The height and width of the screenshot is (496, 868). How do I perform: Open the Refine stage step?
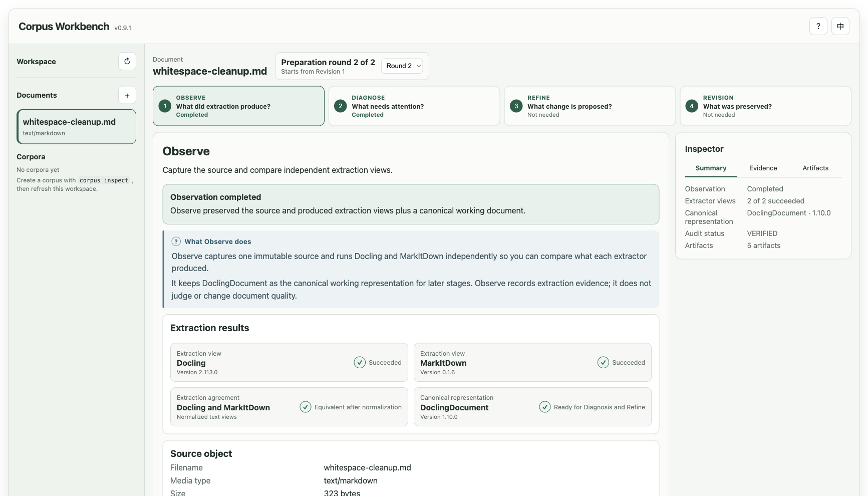tap(590, 106)
